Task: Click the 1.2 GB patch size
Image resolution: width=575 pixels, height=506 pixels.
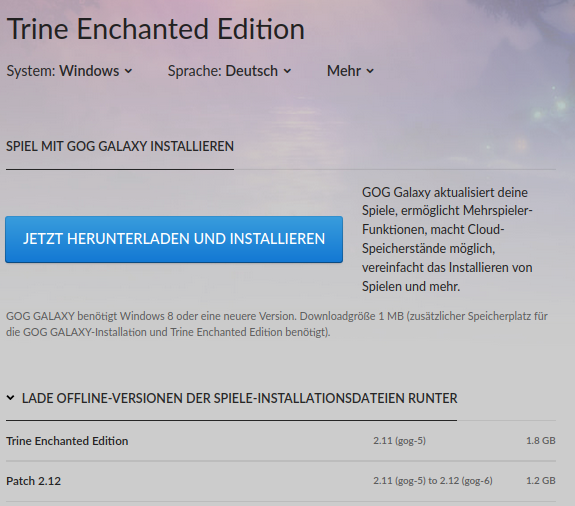Action: tap(541, 480)
